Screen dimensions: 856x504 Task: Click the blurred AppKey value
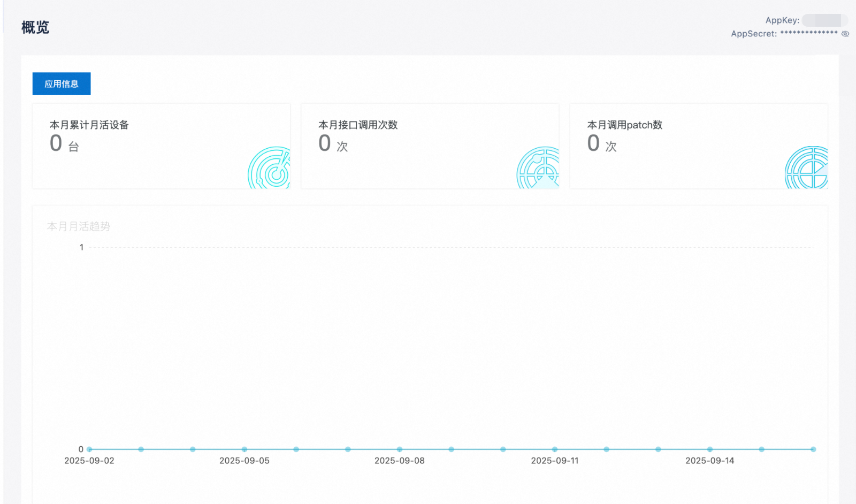click(825, 20)
